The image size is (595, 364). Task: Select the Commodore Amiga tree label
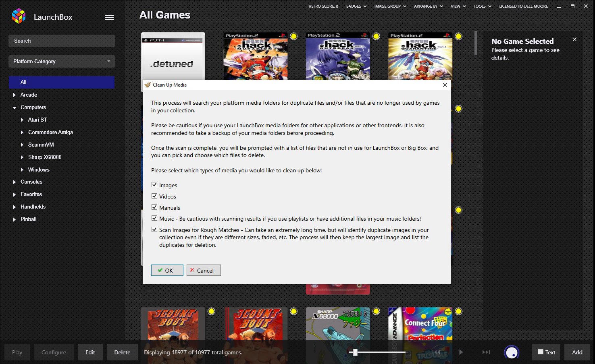[x=50, y=132]
